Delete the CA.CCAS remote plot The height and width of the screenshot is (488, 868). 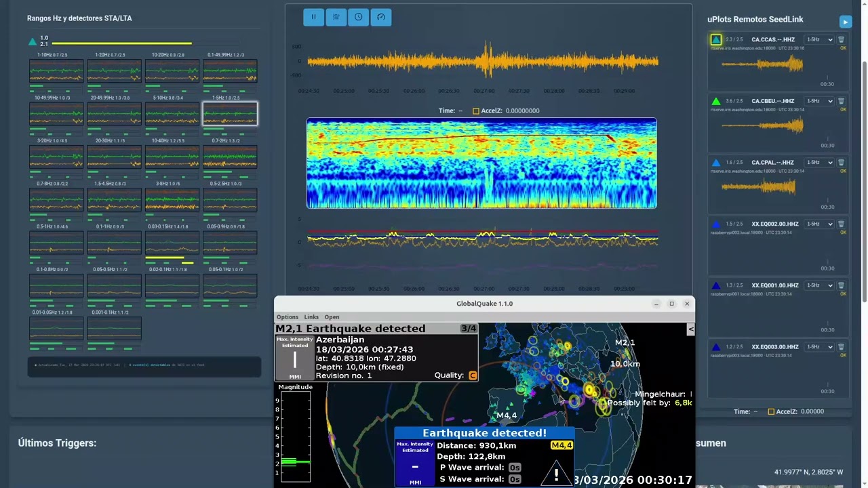(x=842, y=40)
